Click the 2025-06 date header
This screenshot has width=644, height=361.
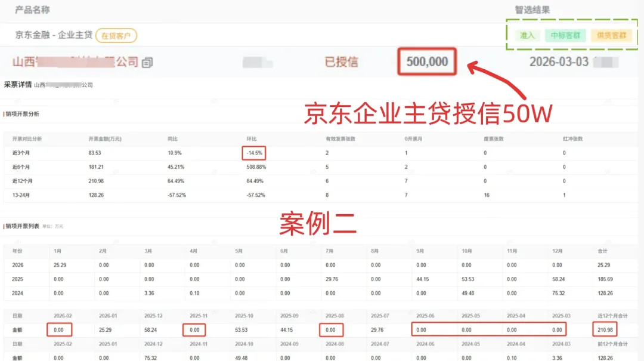coord(425,316)
